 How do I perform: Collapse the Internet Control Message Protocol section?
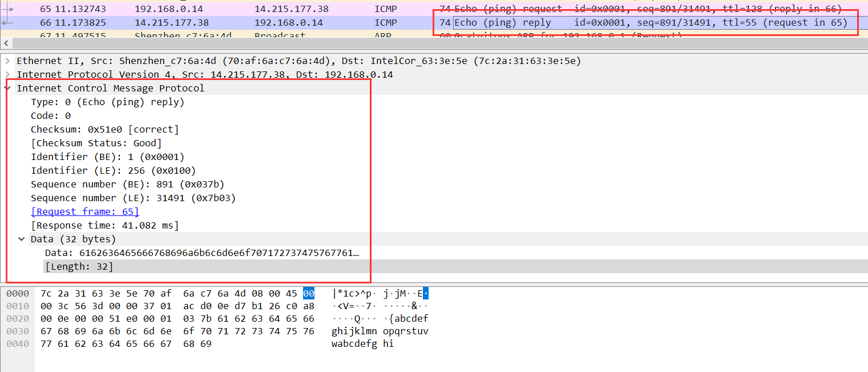tap(6, 88)
